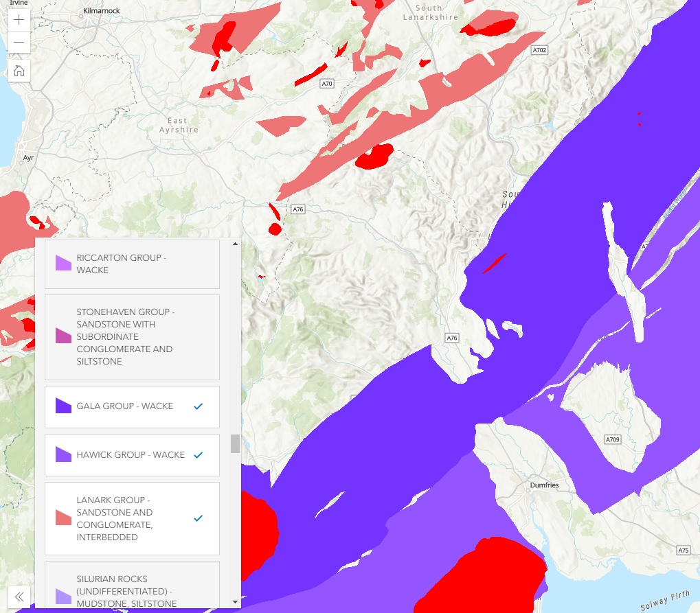The width and height of the screenshot is (700, 613).
Task: Click the Solway Firth water label
Action: tap(665, 600)
